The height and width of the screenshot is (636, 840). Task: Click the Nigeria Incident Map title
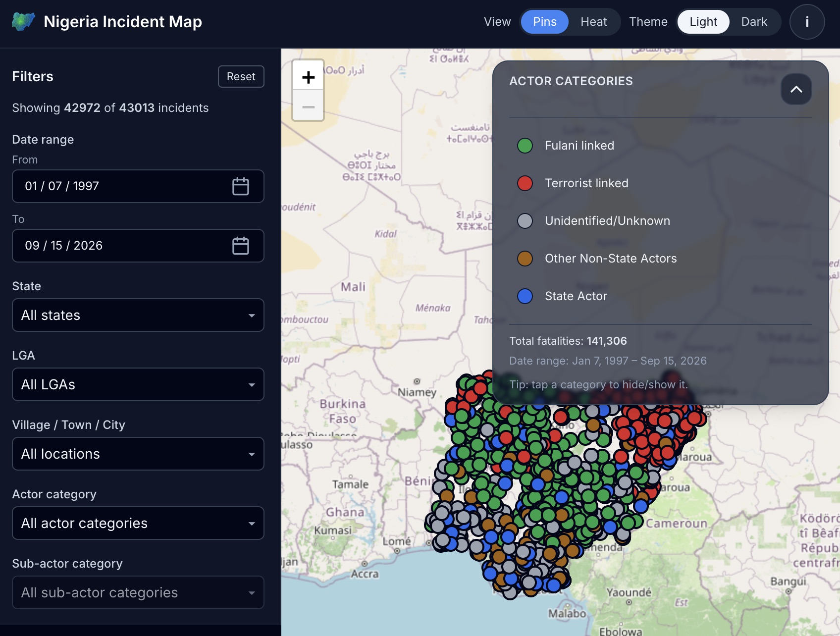pos(123,22)
